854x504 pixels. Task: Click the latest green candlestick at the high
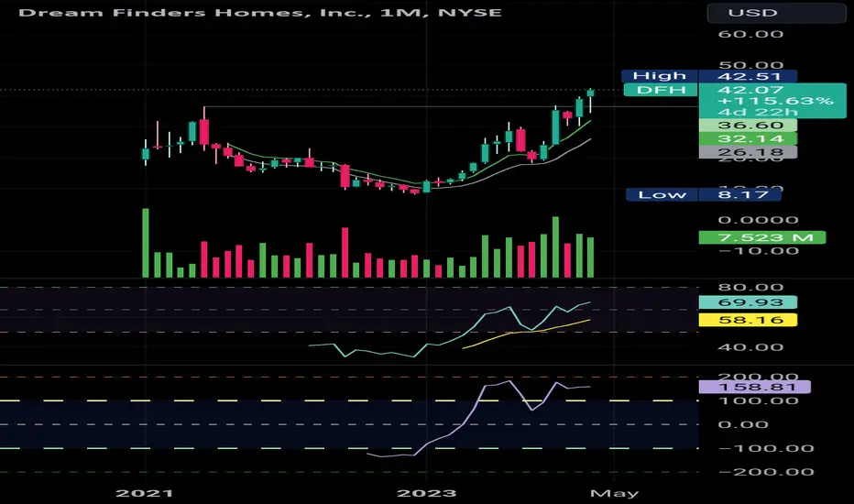coord(590,93)
